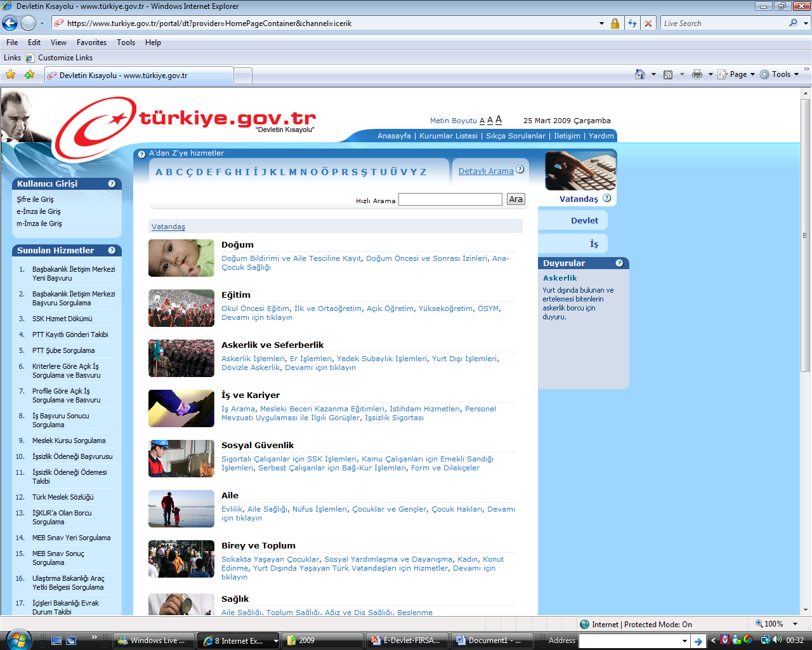Click the Show Desktop quick launch icon

click(56, 640)
